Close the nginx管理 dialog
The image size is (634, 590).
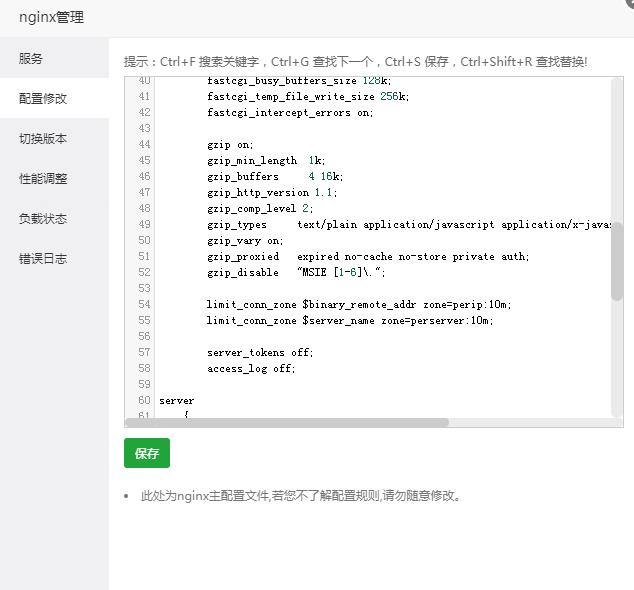629,2
